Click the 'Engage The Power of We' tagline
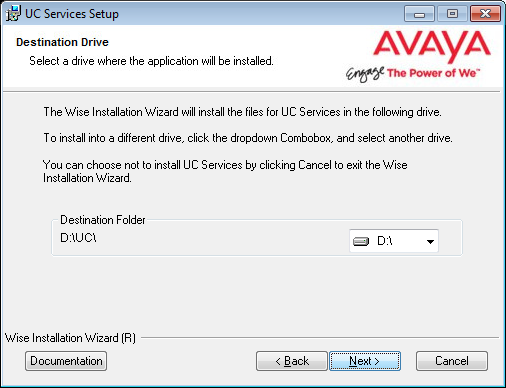The height and width of the screenshot is (388, 506). click(x=413, y=74)
